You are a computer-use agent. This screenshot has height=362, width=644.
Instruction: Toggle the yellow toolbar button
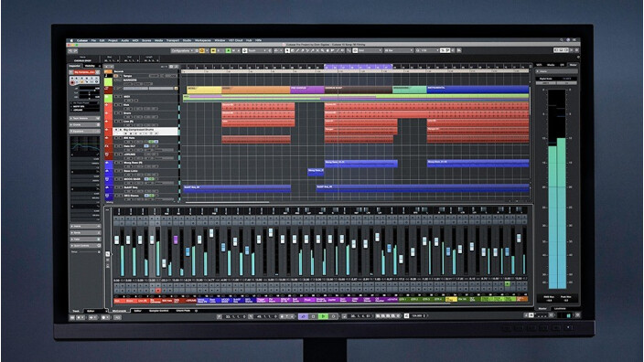click(213, 50)
